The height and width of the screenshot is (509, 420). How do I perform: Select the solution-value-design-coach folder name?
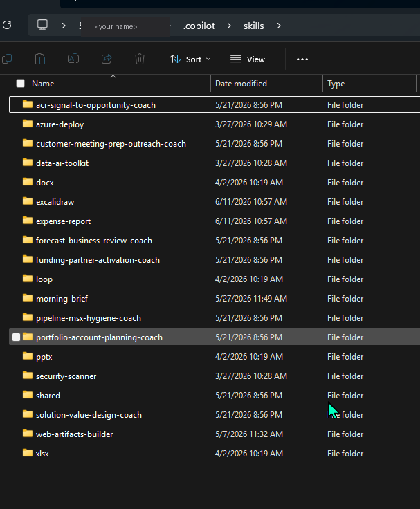pos(89,415)
